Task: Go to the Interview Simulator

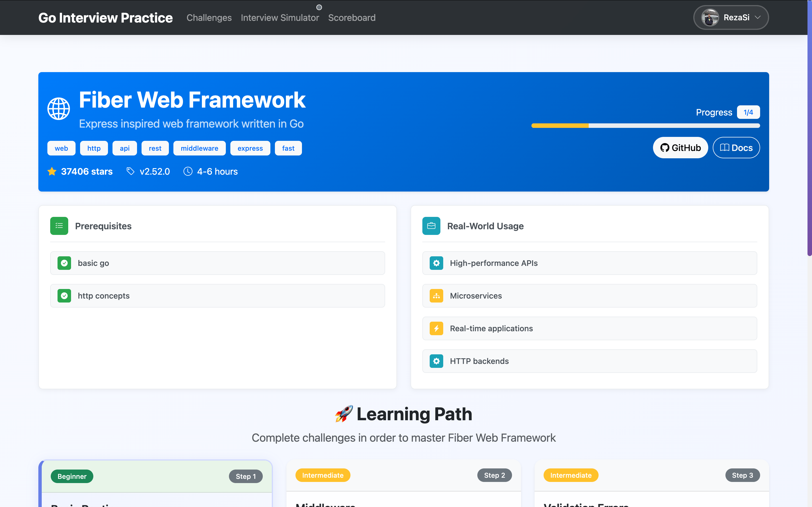Action: [280, 17]
